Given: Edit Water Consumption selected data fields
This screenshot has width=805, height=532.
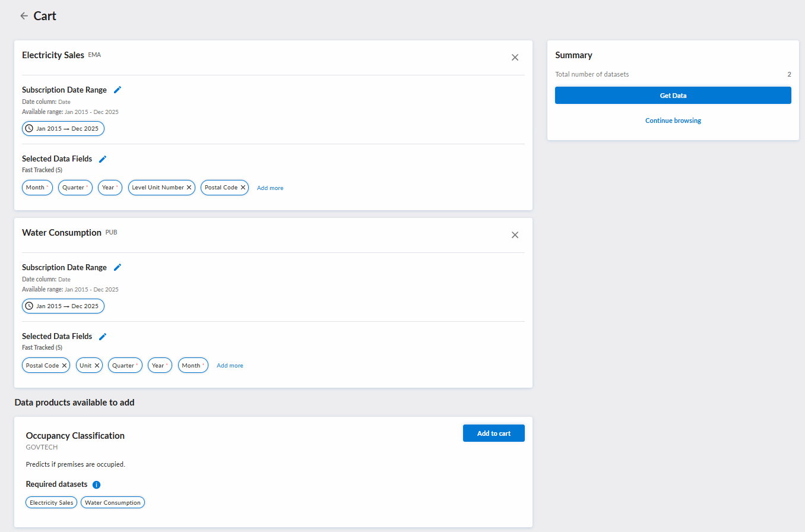Looking at the screenshot, I should coord(103,336).
